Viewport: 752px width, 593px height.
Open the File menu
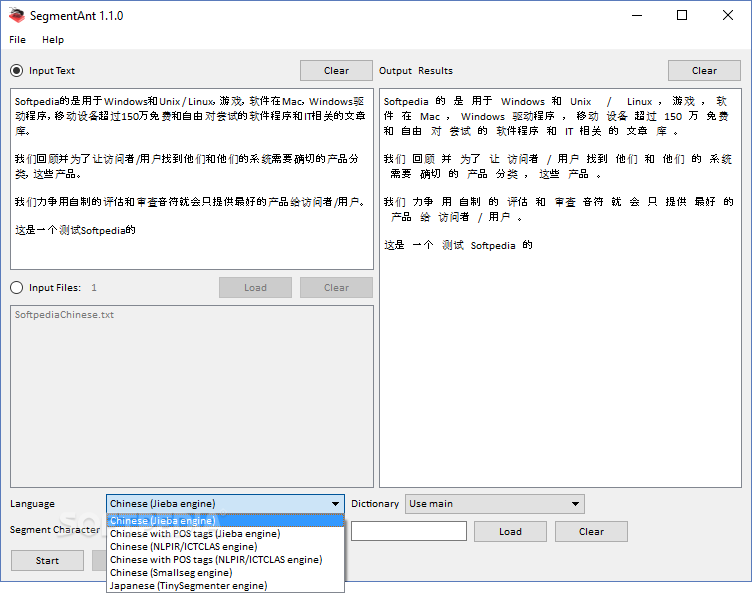(x=17, y=39)
